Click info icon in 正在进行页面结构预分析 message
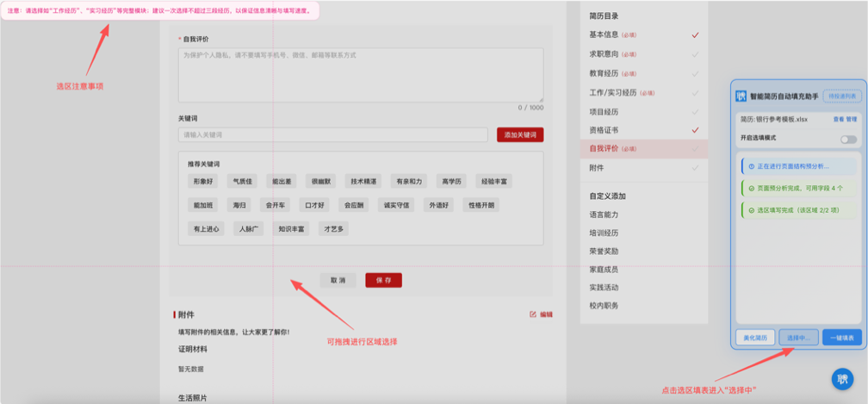 [751, 166]
